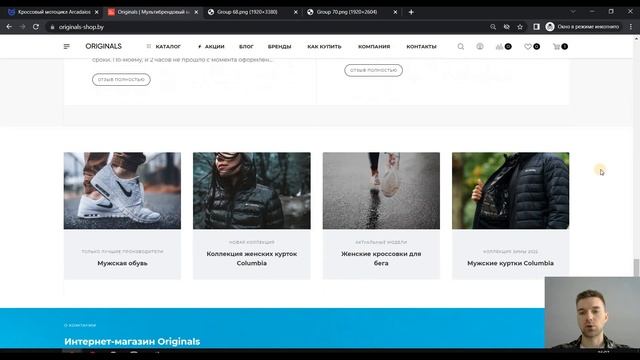Open Chrome three-dot menu
640x360 pixels.
631,27
